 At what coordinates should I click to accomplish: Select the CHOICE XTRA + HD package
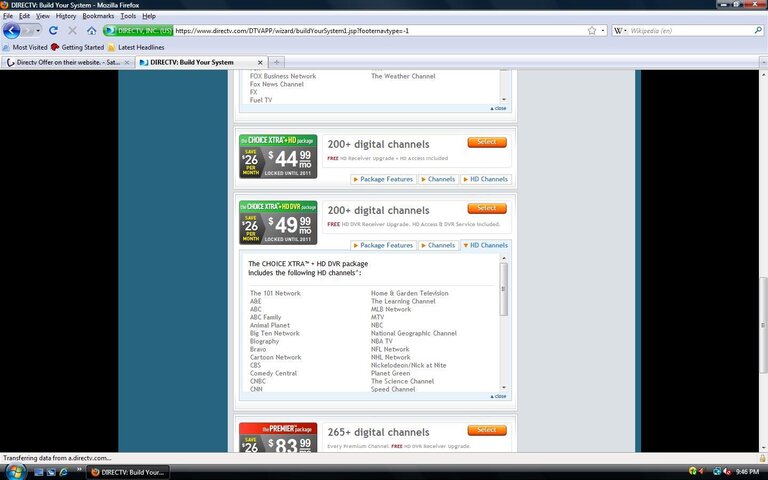(487, 142)
